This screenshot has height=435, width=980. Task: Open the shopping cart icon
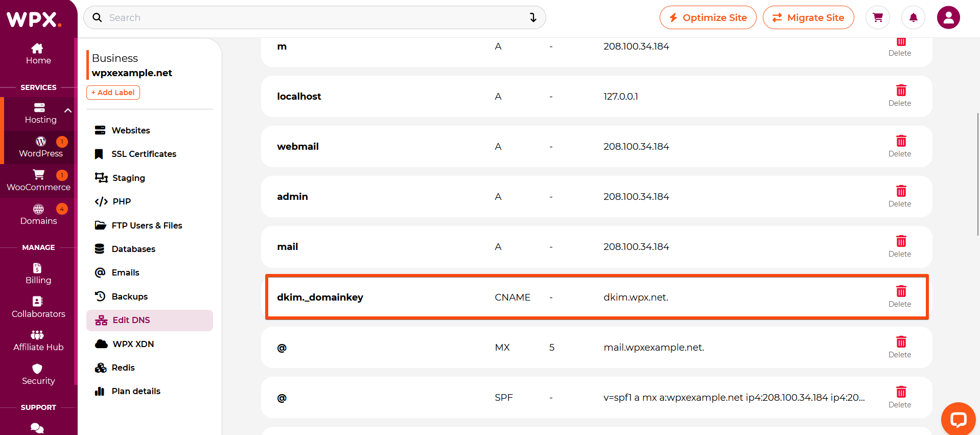coord(878,17)
